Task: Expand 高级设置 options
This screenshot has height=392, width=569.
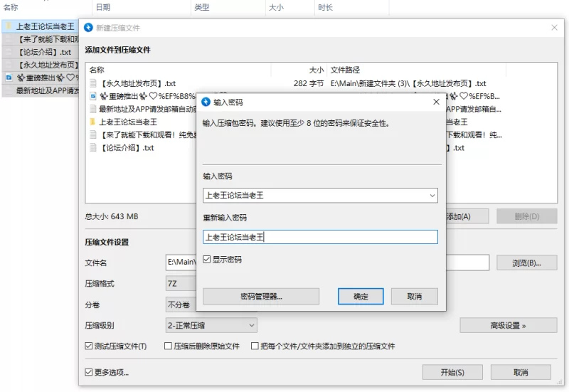Action: coord(508,325)
